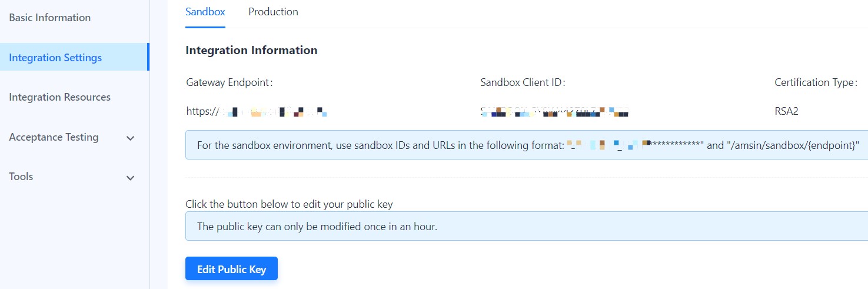Click the blurred Sandbox Client ID value

pyautogui.click(x=554, y=111)
